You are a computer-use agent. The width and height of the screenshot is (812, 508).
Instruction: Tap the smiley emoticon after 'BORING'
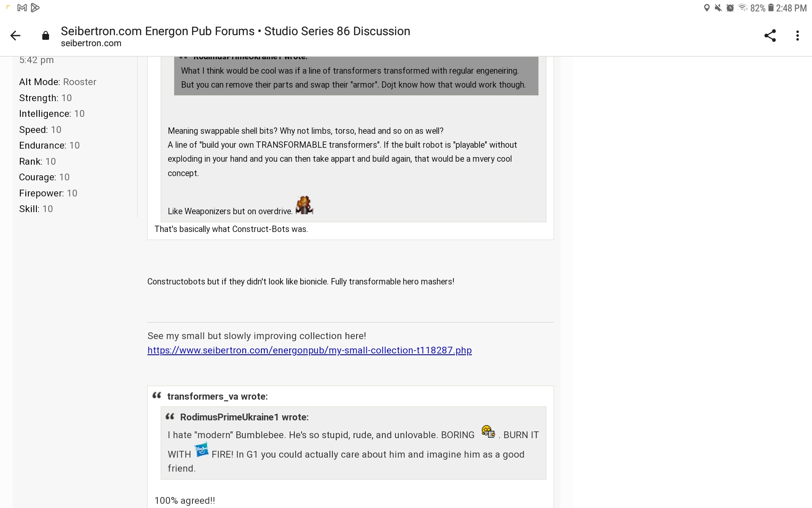[488, 431]
